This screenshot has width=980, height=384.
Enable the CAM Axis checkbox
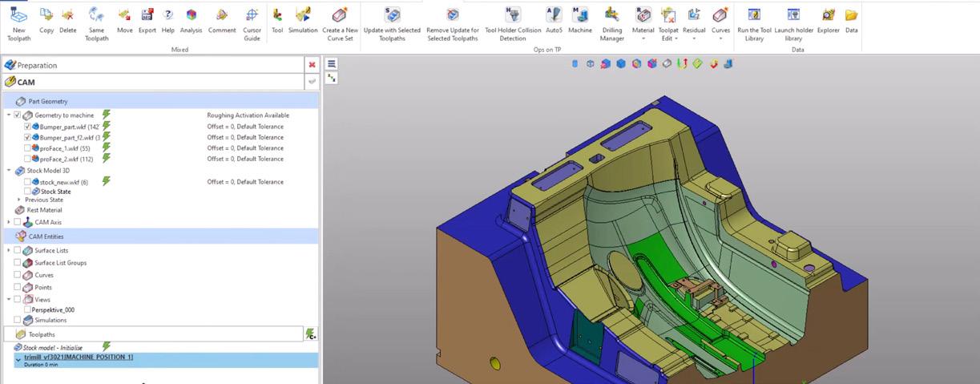(x=18, y=222)
